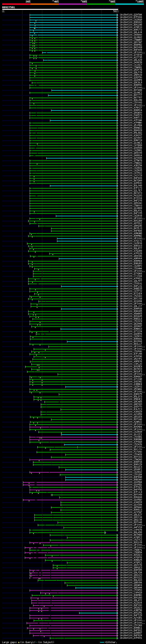Select the UniRef100_Q9C9L9 label
The height and width of the screenshot is (644, 146).
[131, 82]
